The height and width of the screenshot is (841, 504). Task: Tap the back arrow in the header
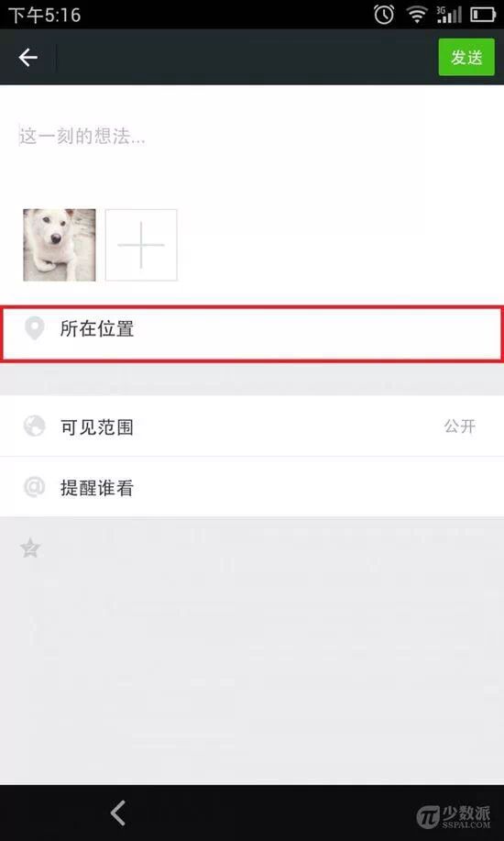pos(27,58)
